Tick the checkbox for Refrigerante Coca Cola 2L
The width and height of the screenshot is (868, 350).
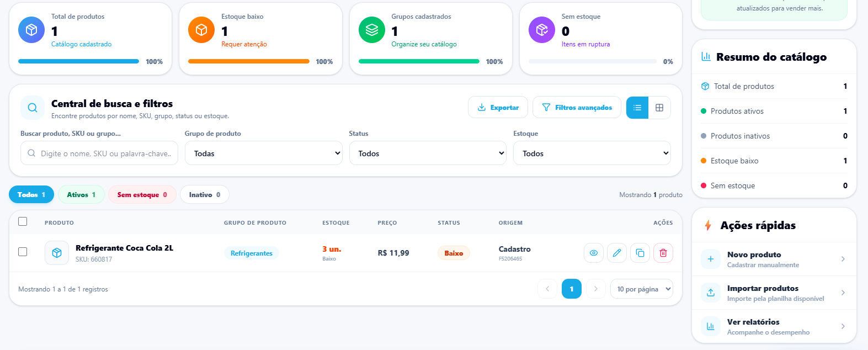point(23,252)
